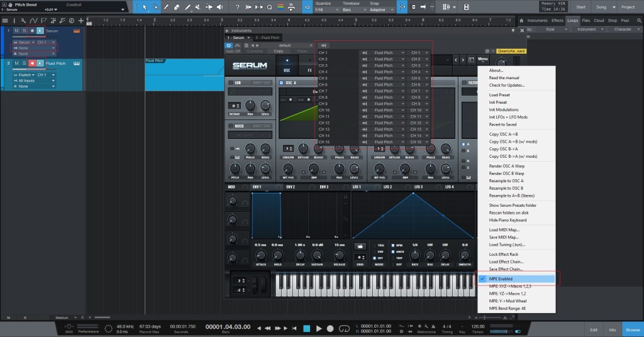
Task: Open the Fluid Pitch track keyboard icon
Action: tap(76, 64)
